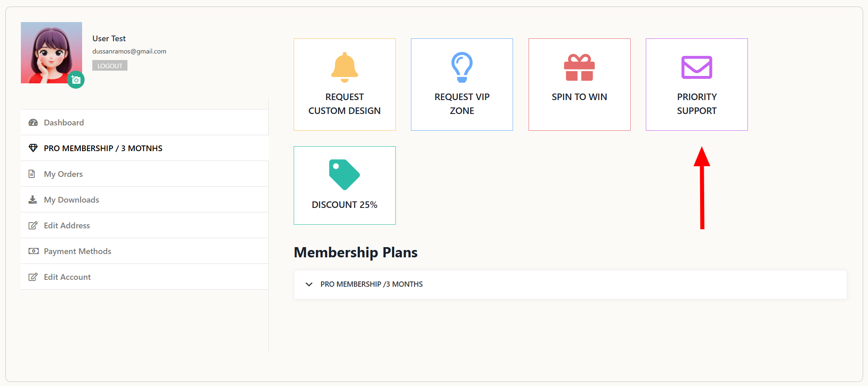This screenshot has height=386, width=868.
Task: Open PRO MEMBERSHIP /3 MONTHS accordion row
Action: pyautogui.click(x=371, y=284)
